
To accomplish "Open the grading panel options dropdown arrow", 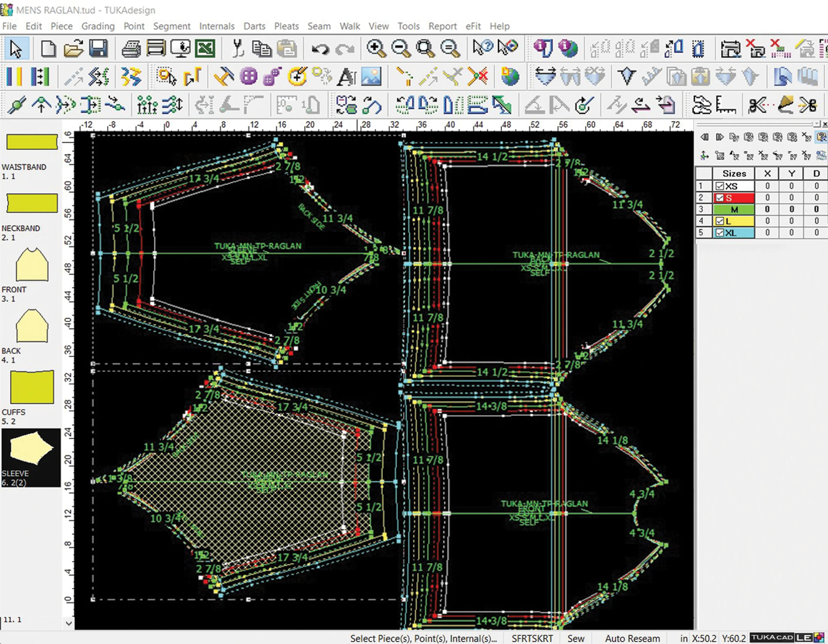I will (817, 124).
